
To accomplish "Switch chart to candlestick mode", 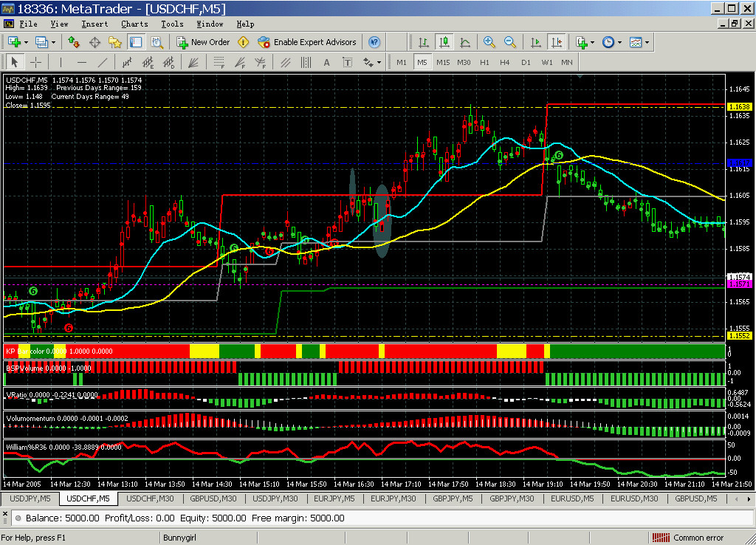I will click(x=444, y=42).
